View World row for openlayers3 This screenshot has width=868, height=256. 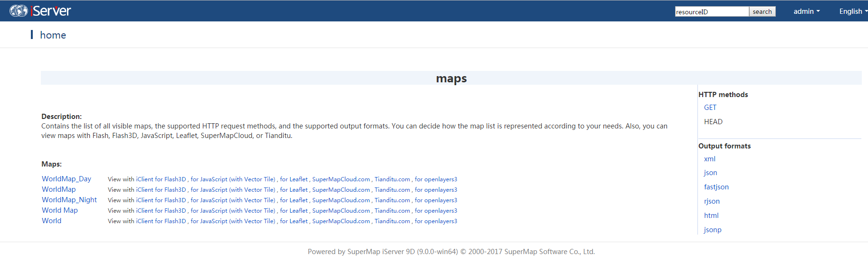[436, 221]
